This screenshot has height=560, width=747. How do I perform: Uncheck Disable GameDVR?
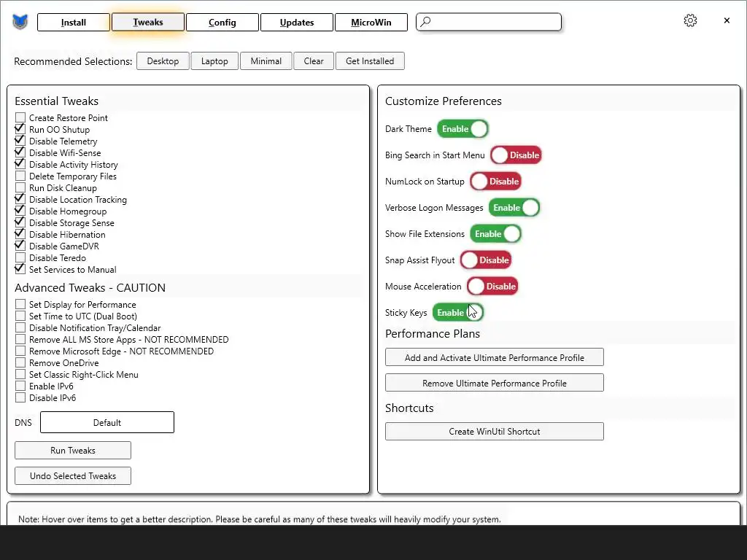coord(20,246)
